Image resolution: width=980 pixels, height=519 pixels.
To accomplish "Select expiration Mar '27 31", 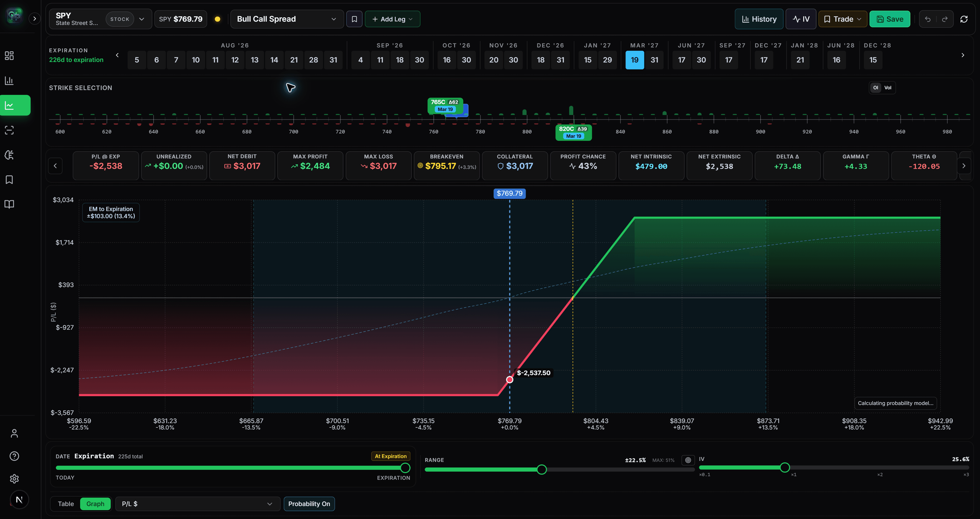I will tap(654, 60).
